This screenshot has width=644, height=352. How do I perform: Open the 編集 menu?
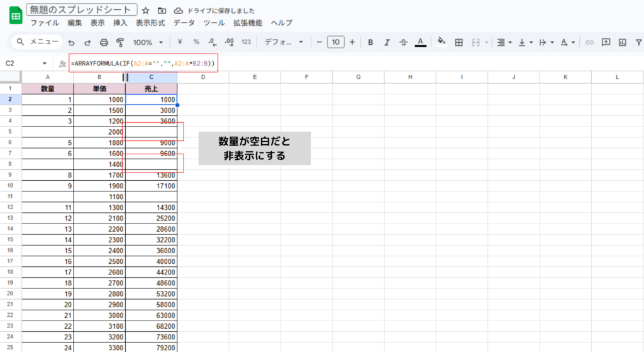click(x=75, y=23)
